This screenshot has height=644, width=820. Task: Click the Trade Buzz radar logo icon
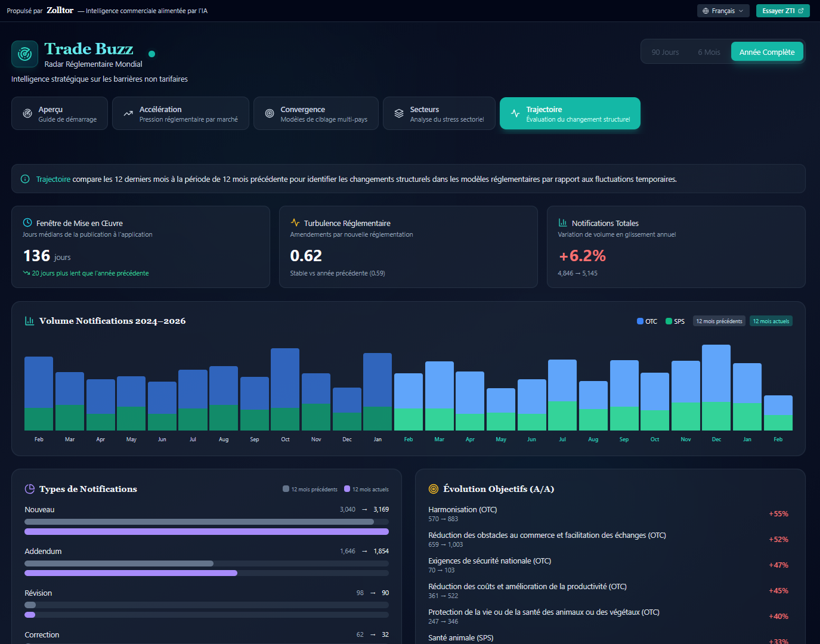24,54
